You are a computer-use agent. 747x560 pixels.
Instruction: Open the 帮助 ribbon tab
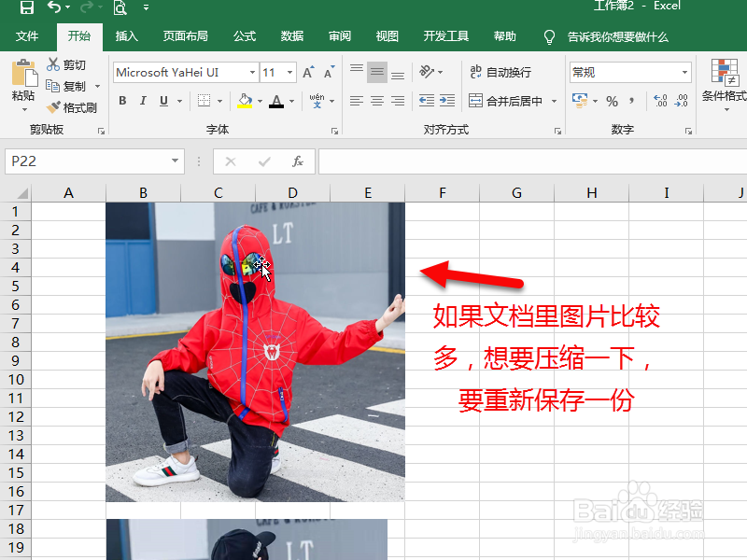click(x=504, y=36)
